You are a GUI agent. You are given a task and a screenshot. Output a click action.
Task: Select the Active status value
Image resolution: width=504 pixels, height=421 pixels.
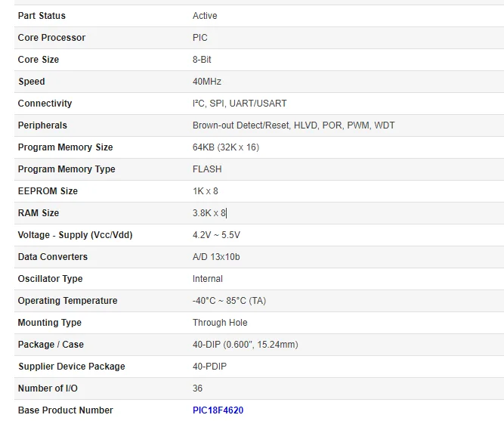(x=205, y=16)
